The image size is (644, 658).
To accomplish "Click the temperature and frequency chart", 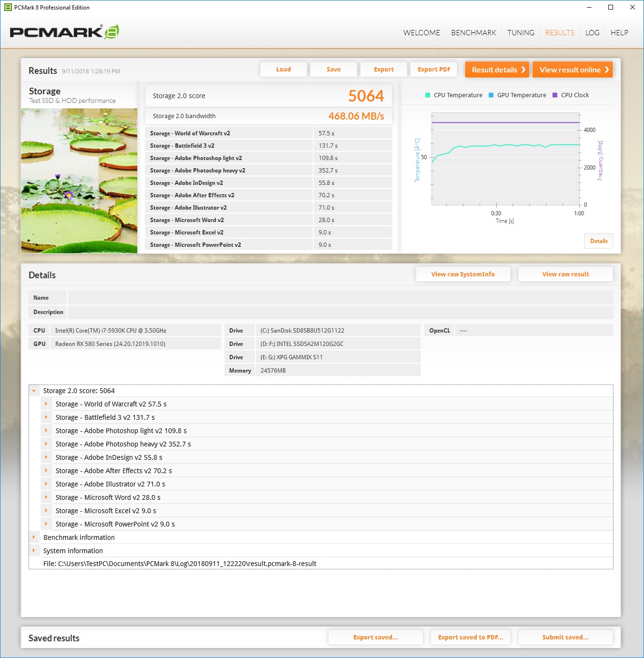I will click(506, 159).
